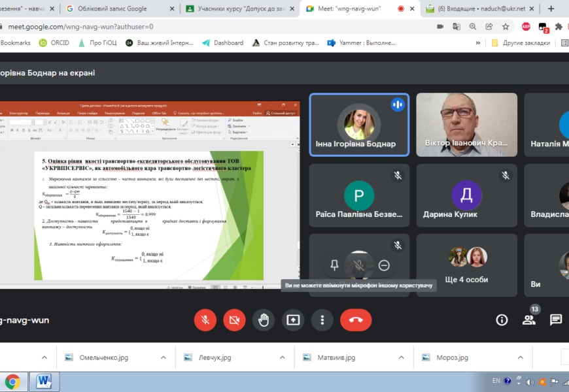Switch to the Входящие ukr.net mail tab
Screen dimensions: 569x392
481,8
